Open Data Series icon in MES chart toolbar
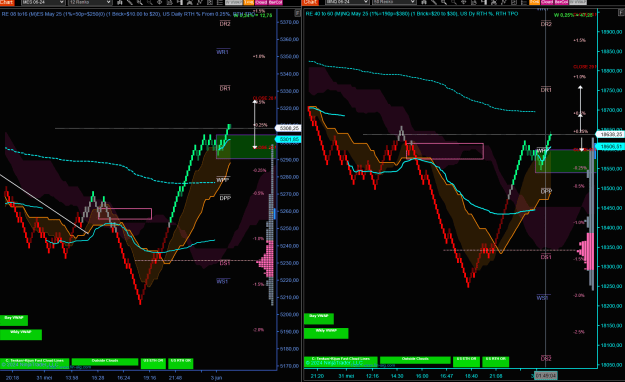 [x=120, y=2]
